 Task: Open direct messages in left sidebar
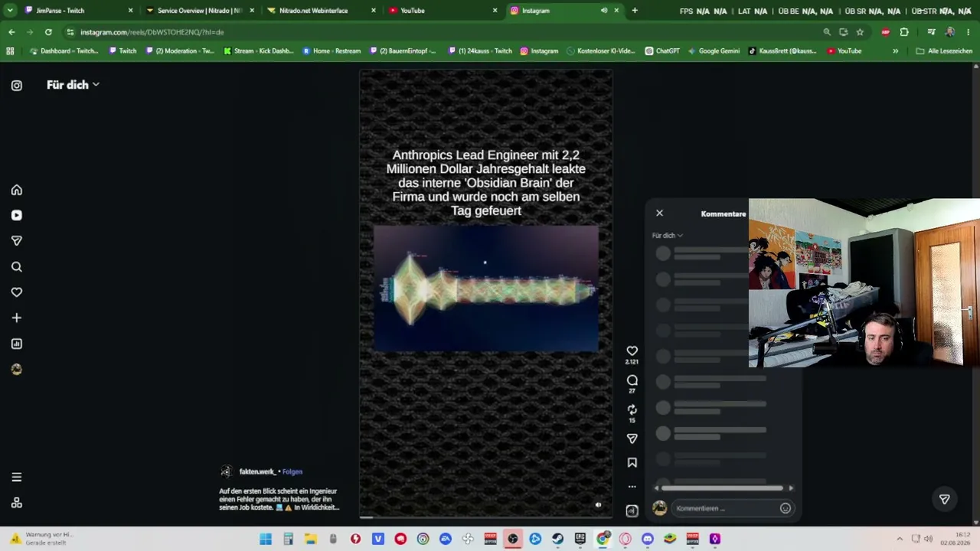pyautogui.click(x=17, y=241)
